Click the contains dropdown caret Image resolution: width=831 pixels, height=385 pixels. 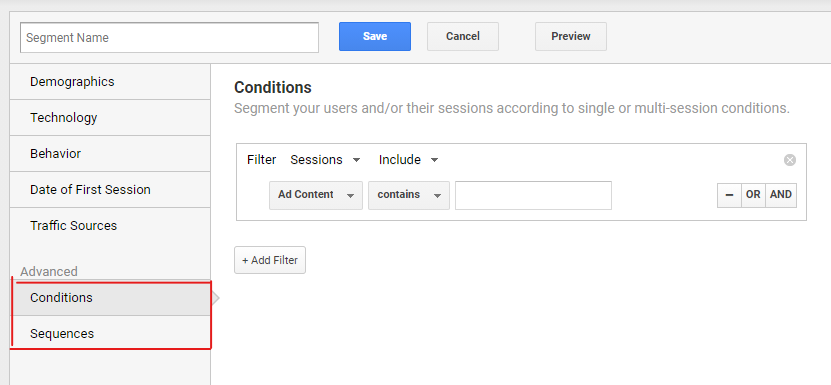[x=437, y=196]
